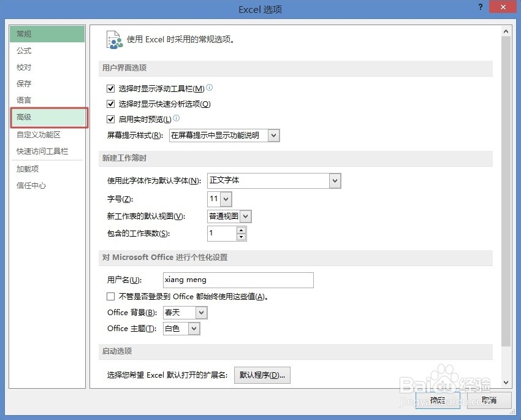Open the default font 正文字体 dropdown
Image resolution: width=521 pixels, height=420 pixels.
tap(335, 181)
